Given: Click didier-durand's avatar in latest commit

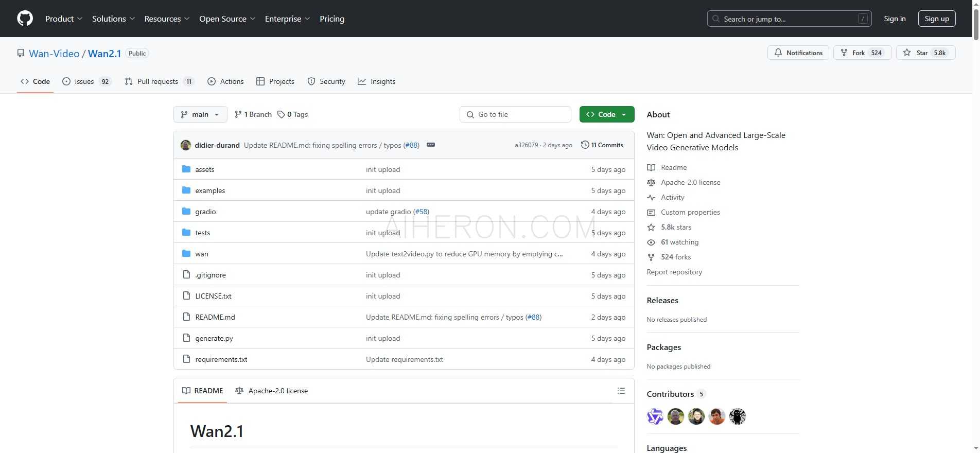Looking at the screenshot, I should (x=186, y=145).
